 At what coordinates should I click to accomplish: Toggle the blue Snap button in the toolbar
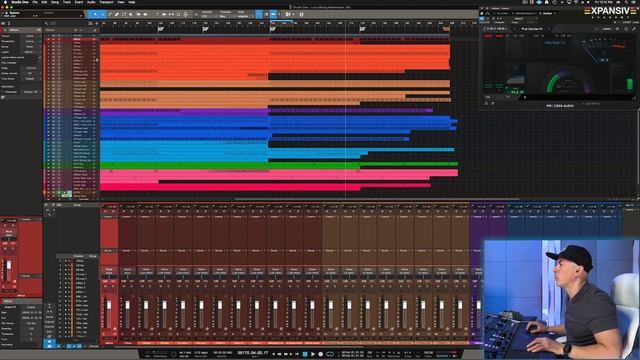pos(259,14)
